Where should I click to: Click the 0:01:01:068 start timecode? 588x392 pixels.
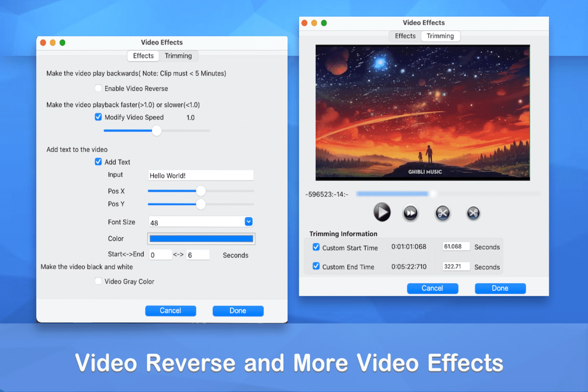pos(408,247)
